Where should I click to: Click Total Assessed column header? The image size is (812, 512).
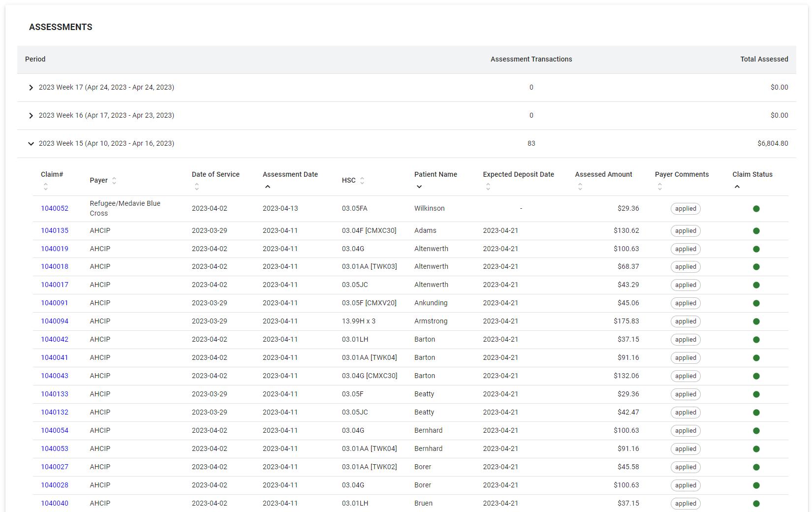764,59
